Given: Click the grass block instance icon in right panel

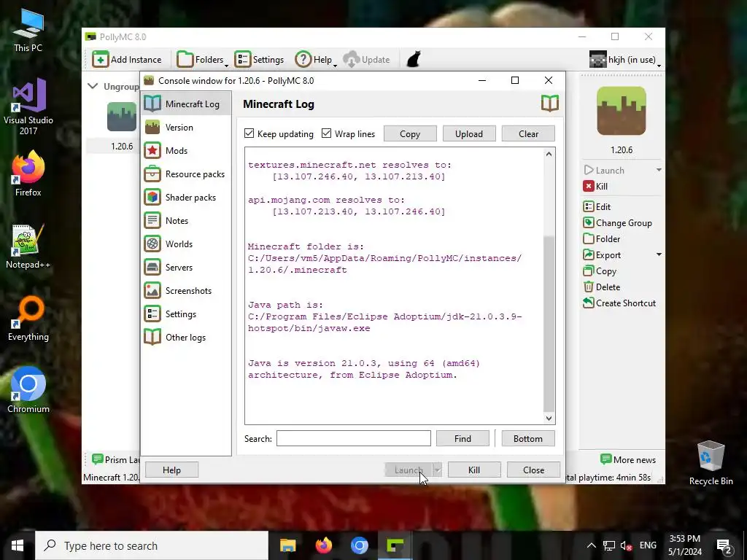Looking at the screenshot, I should click(x=622, y=111).
